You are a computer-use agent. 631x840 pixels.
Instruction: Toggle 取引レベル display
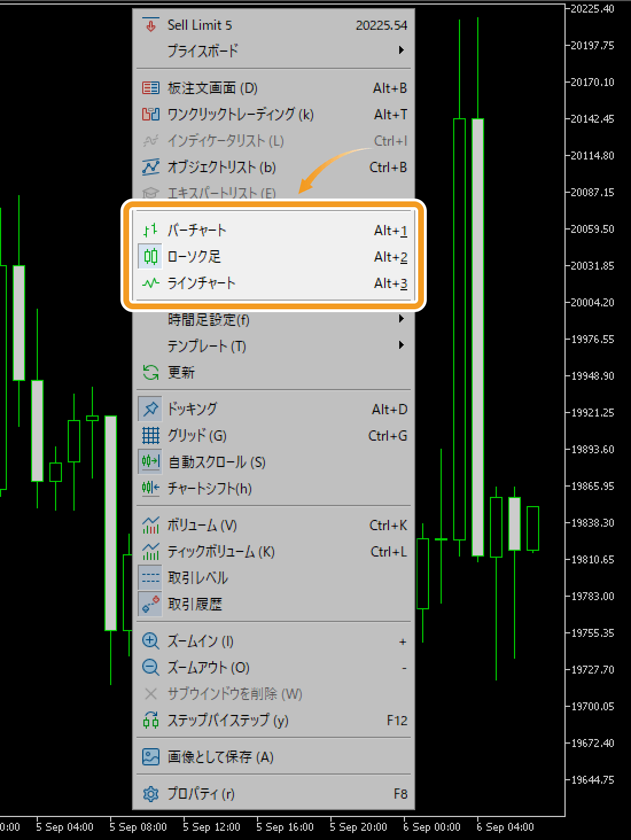pyautogui.click(x=274, y=578)
